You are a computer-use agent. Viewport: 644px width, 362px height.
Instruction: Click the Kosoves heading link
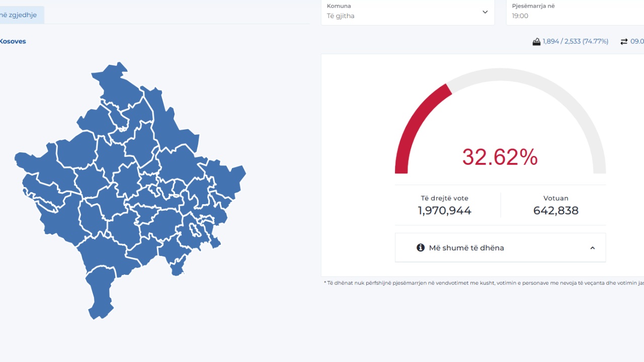[x=13, y=41]
